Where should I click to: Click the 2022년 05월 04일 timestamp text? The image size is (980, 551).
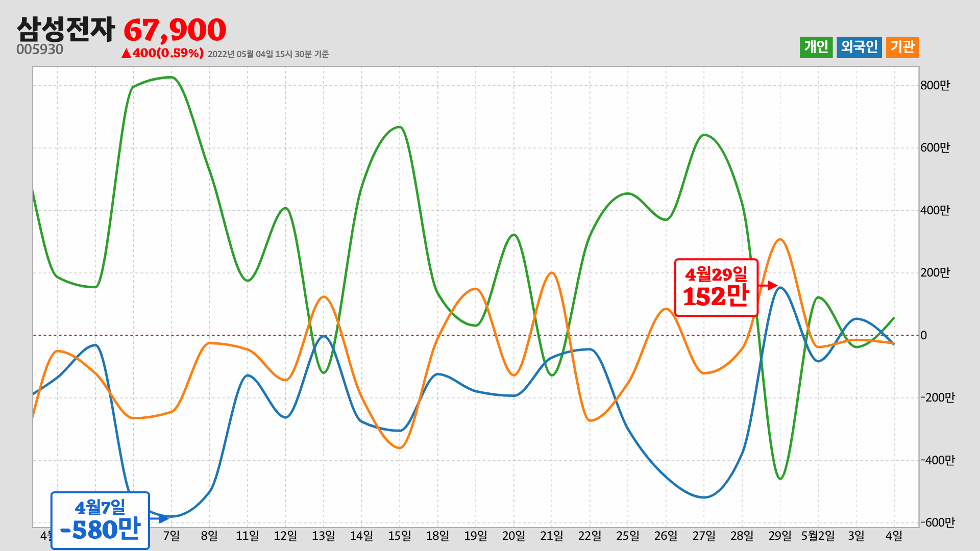pos(268,54)
